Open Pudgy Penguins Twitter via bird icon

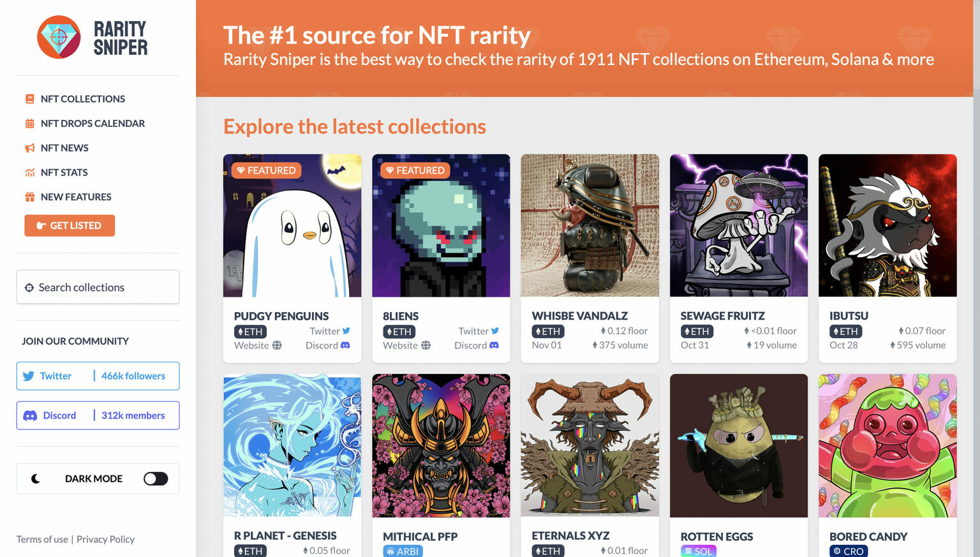[345, 330]
